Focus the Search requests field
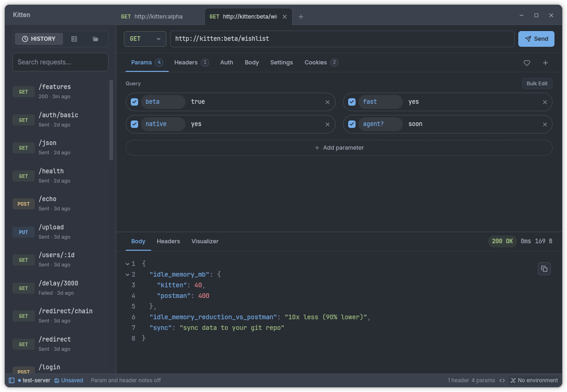 [x=60, y=62]
